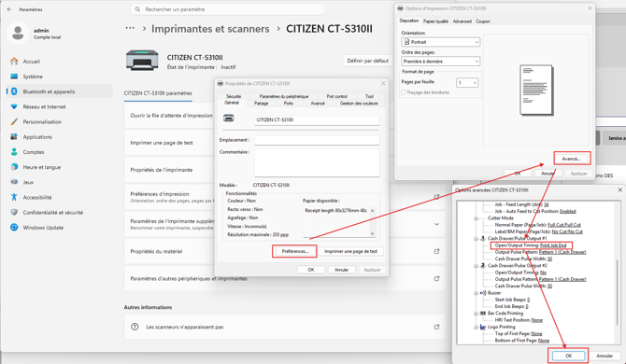
Task: Click the Préférences... button
Action: point(295,251)
